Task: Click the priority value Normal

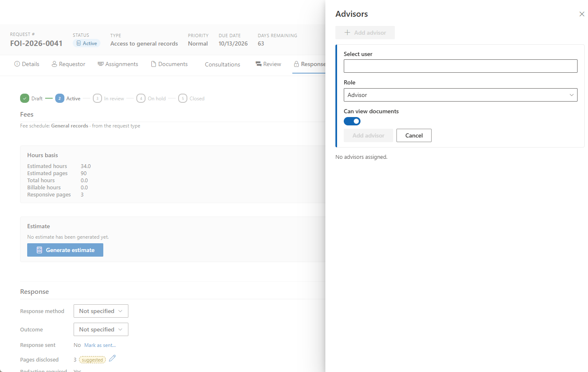Action: (198, 43)
